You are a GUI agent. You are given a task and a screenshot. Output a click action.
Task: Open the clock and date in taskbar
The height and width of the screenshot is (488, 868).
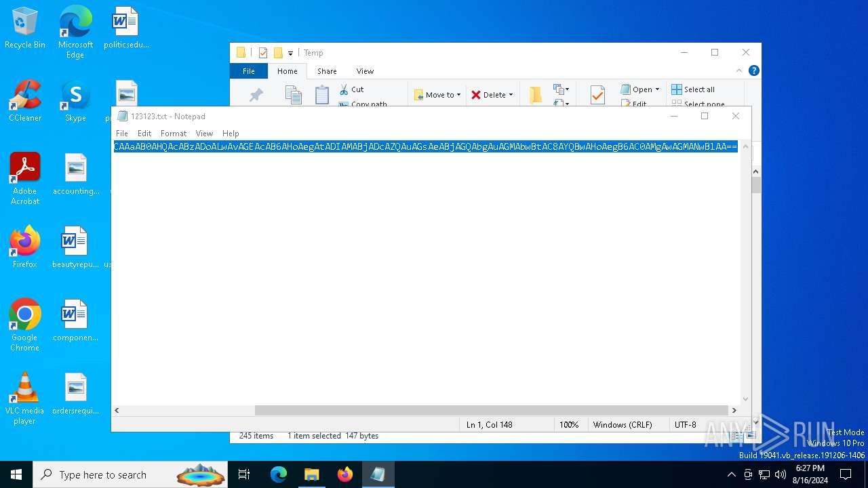click(810, 474)
